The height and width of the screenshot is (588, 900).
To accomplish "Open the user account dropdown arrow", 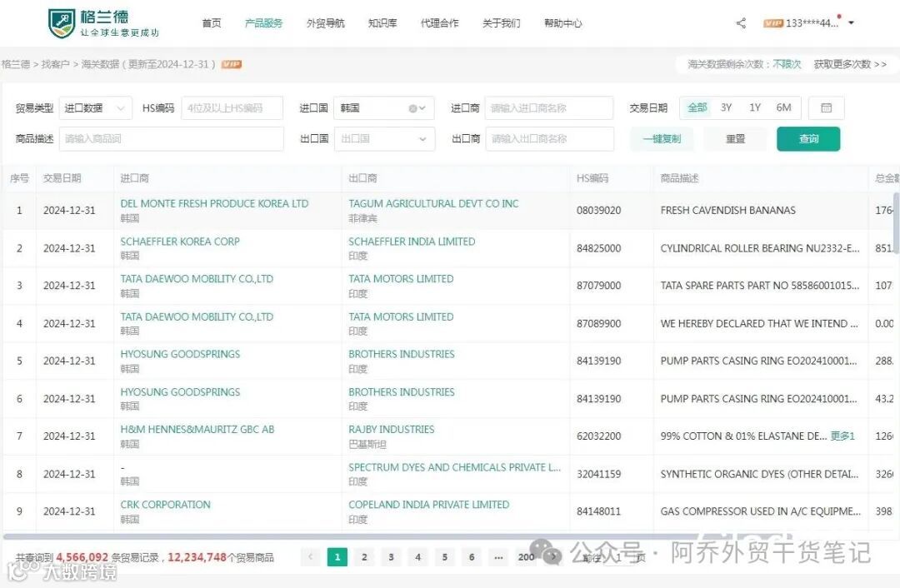I will (851, 23).
